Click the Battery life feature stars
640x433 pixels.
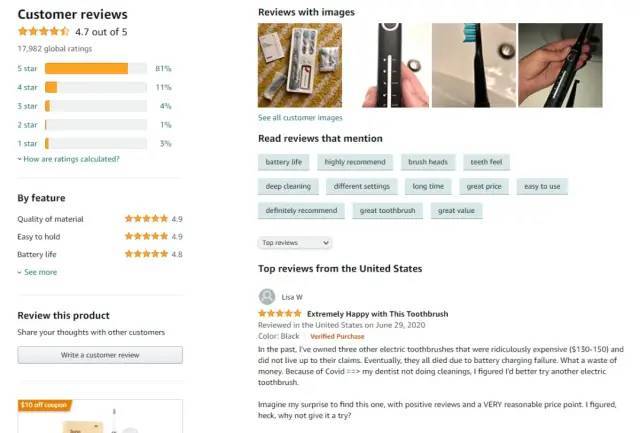pos(146,254)
